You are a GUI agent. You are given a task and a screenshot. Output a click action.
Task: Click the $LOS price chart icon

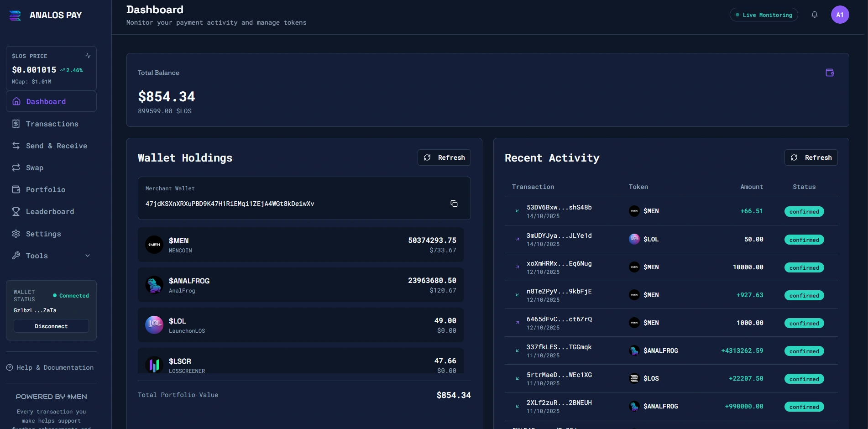pos(88,56)
